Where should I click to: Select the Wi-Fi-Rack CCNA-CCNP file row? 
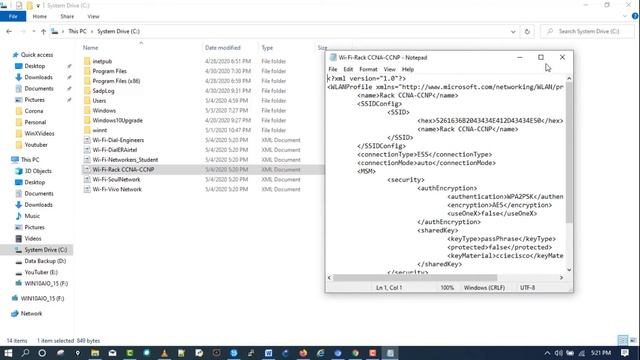coord(203,169)
